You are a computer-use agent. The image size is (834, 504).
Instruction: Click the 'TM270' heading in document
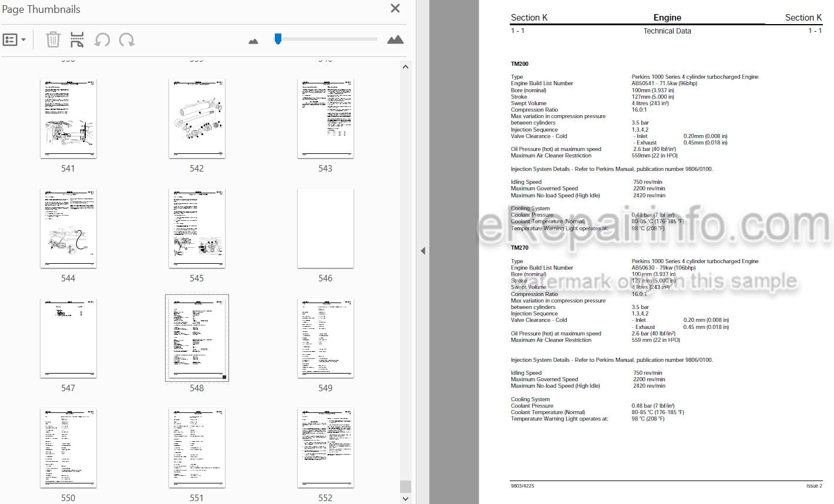coord(519,248)
